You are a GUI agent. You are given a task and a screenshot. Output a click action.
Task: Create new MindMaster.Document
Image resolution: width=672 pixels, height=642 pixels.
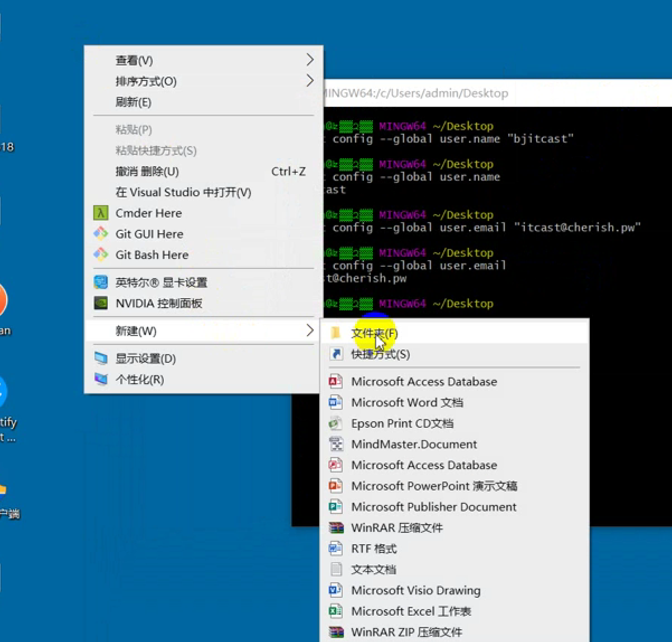455,444
